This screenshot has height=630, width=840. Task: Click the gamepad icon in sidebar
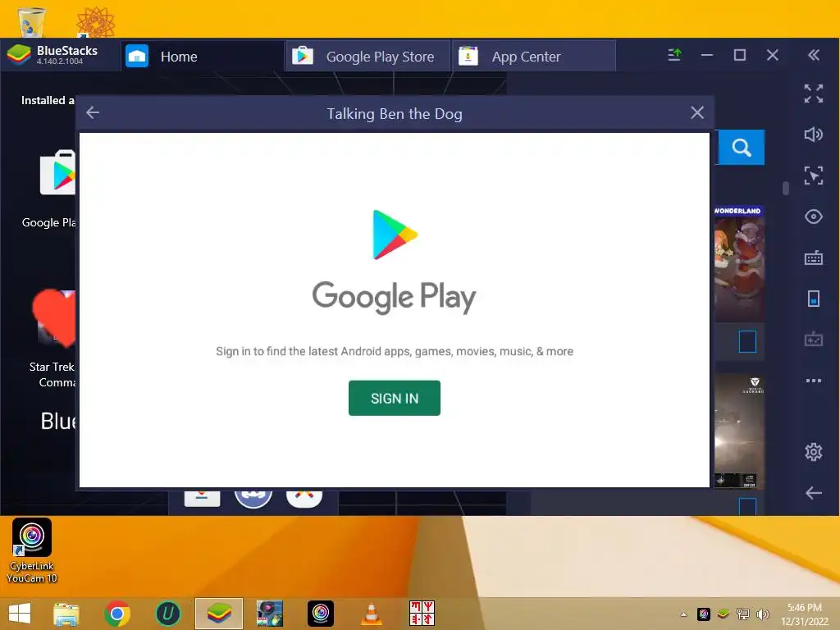click(x=813, y=339)
